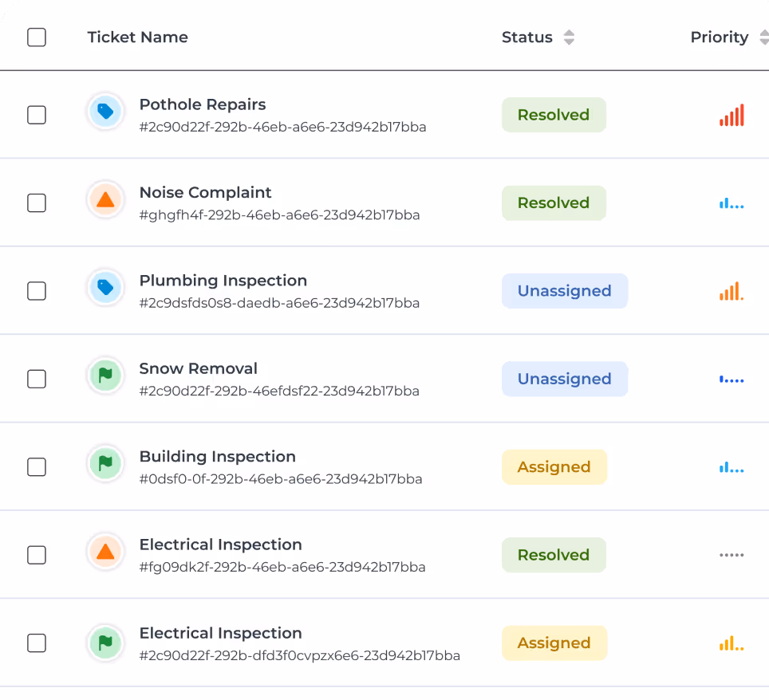Click the Status column header label
The width and height of the screenshot is (769, 700).
(526, 37)
